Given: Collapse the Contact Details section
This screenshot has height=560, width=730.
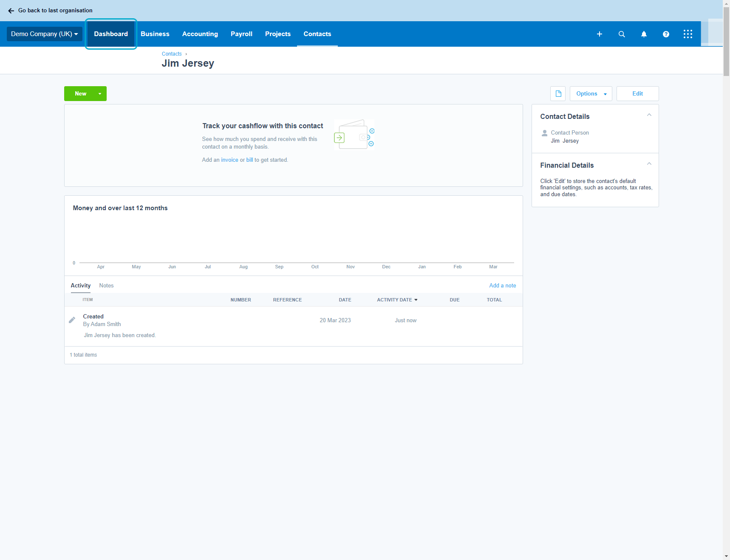Looking at the screenshot, I should 649,115.
